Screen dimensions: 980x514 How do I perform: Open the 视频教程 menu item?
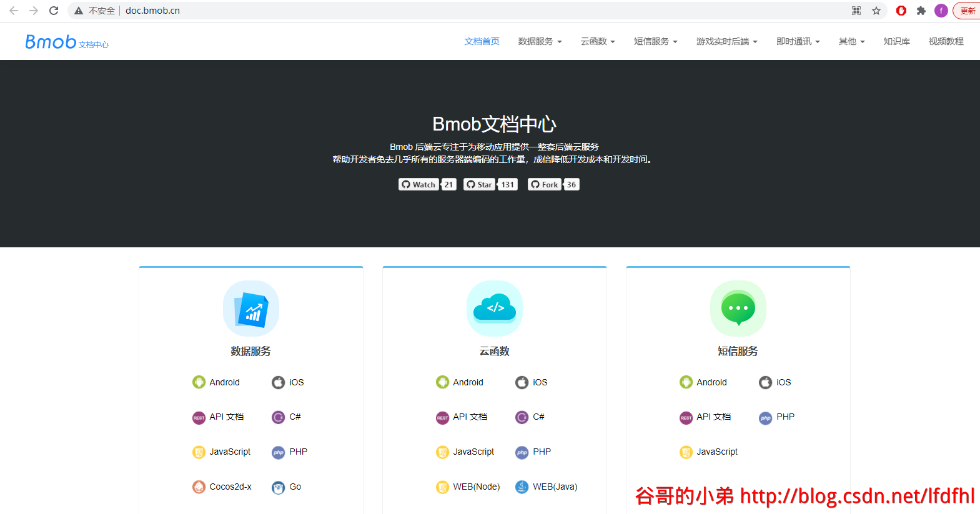[946, 41]
